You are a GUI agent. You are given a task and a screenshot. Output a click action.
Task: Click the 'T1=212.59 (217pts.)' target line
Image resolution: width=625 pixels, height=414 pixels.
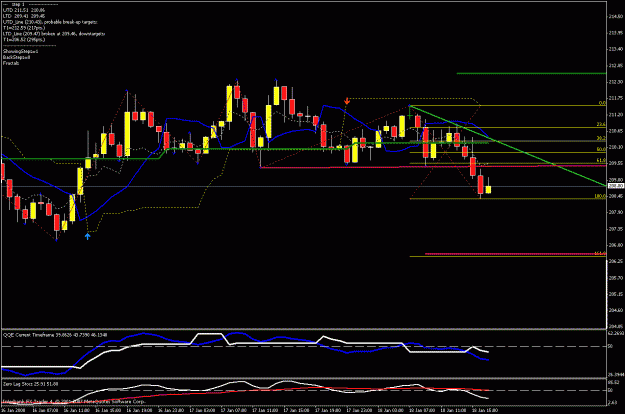24,28
